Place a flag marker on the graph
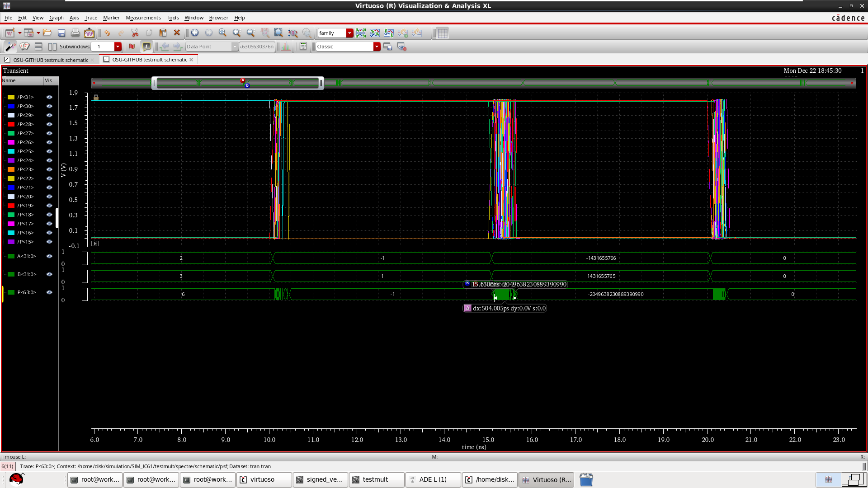868x488 pixels. click(x=132, y=46)
